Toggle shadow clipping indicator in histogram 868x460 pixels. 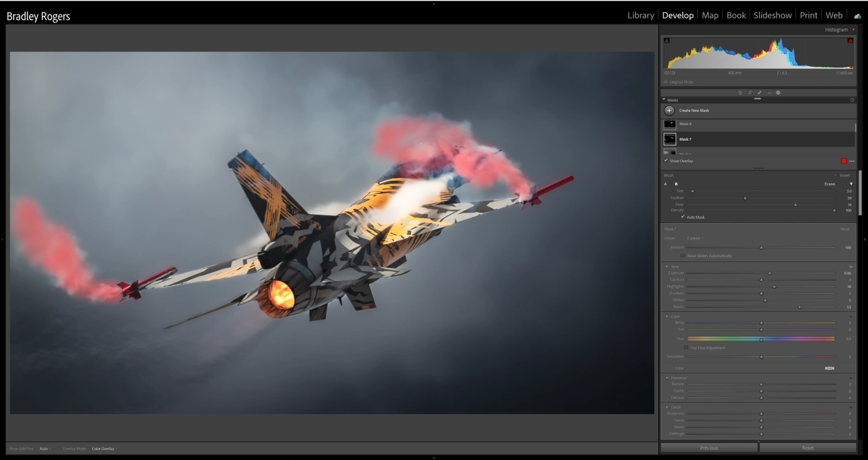point(667,41)
